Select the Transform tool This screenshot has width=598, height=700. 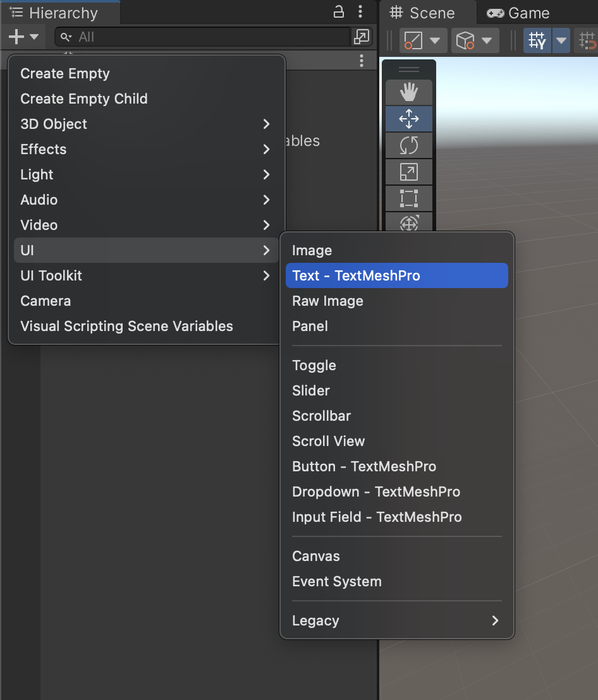point(408,222)
